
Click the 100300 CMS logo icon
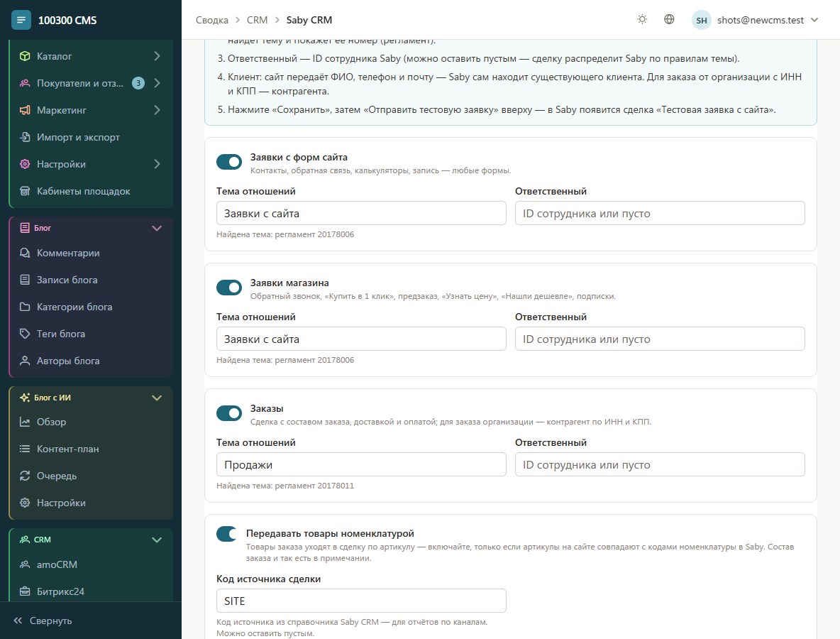(x=21, y=21)
